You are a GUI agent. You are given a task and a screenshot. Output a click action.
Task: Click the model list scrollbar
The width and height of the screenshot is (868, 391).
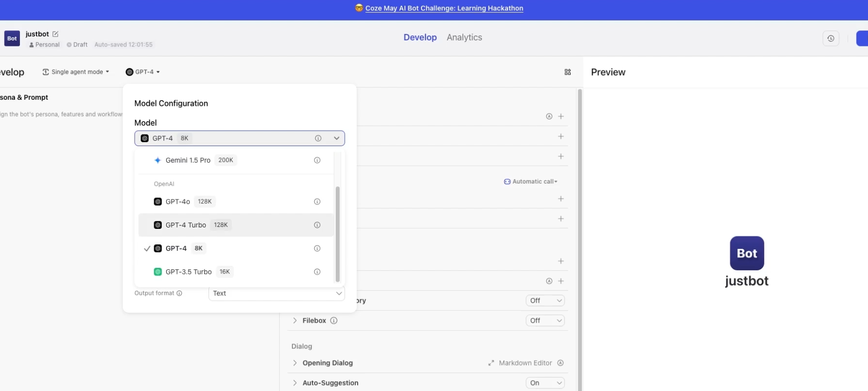coord(338,234)
